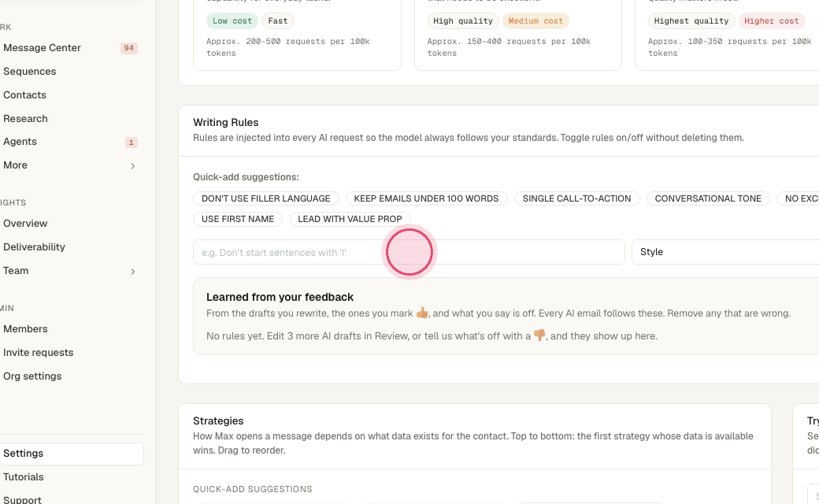Open Agents in sidebar
This screenshot has width=819, height=504.
tap(20, 142)
